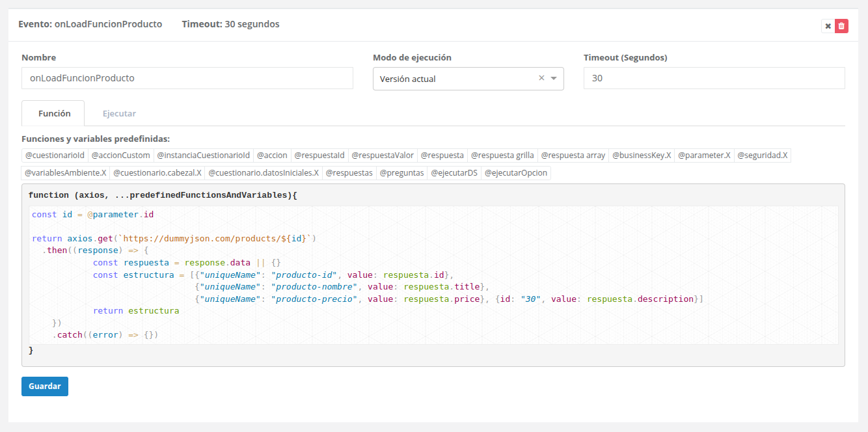
Task: Insert the @instanciaCuestionarioId tag
Action: tap(203, 155)
